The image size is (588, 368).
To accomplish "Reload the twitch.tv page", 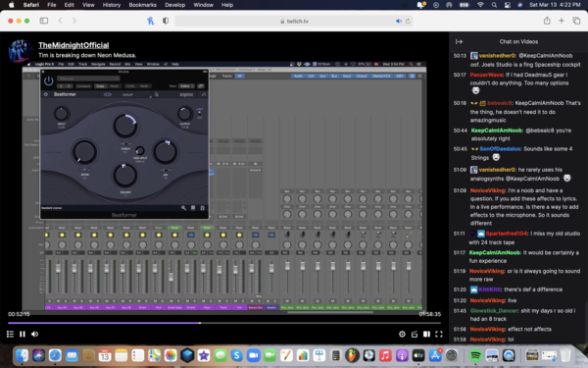I will [408, 21].
